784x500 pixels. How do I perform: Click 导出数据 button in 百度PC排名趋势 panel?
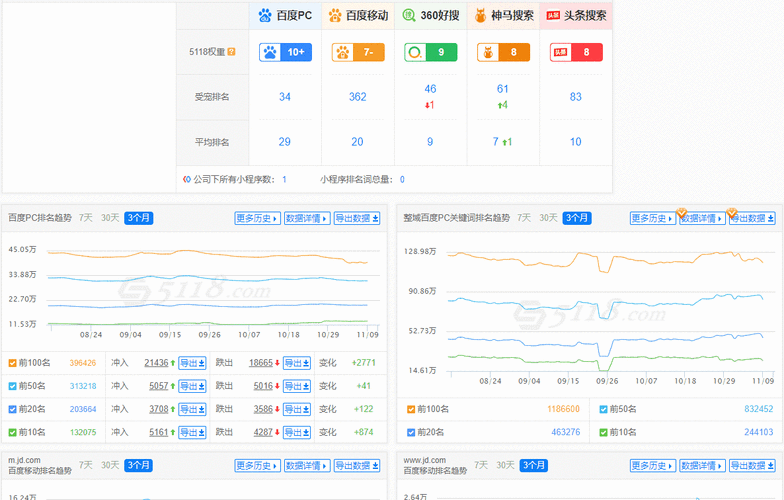pos(357,218)
